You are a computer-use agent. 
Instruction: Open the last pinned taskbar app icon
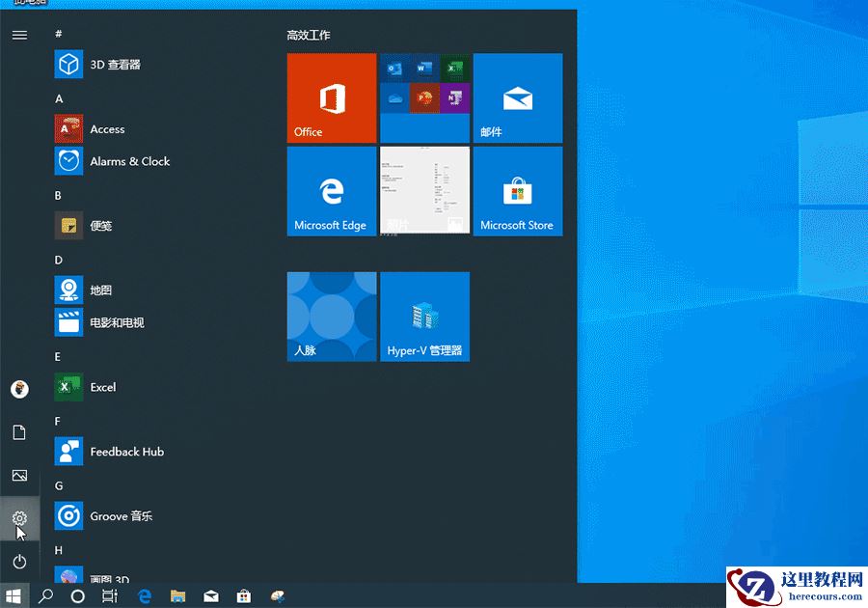[x=278, y=595]
